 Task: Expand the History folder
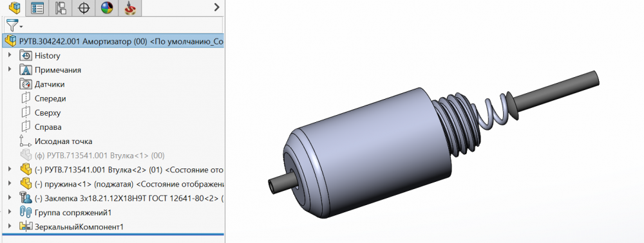10,55
